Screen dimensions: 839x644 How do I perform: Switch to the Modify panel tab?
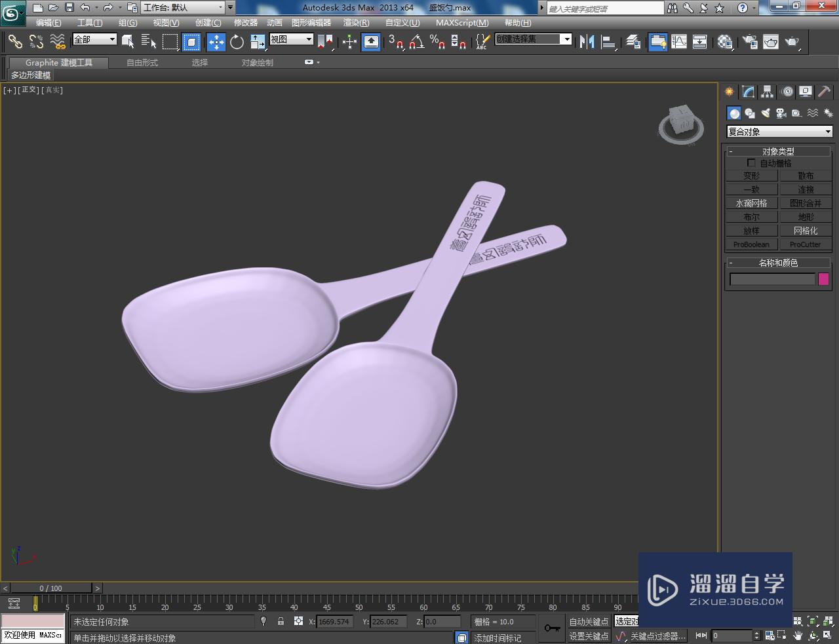[748, 92]
